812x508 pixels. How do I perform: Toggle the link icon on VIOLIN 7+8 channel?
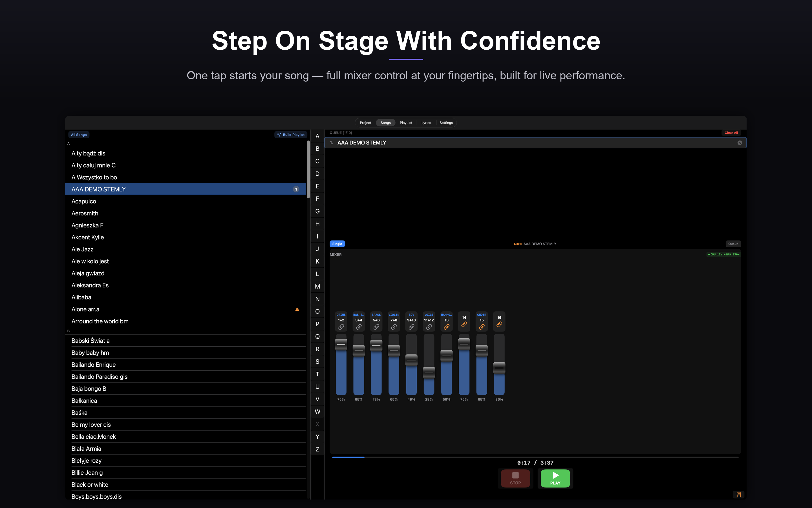click(394, 327)
